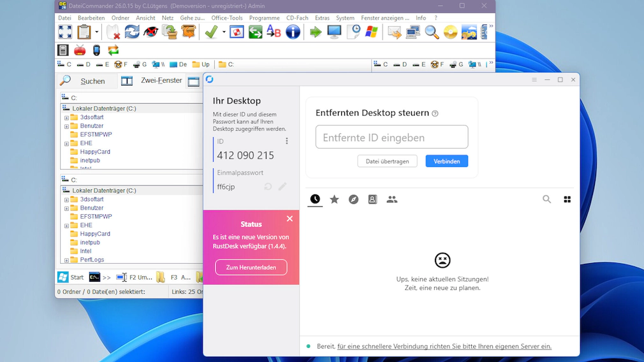Open the Fenster anzeigen menu

click(x=385, y=18)
